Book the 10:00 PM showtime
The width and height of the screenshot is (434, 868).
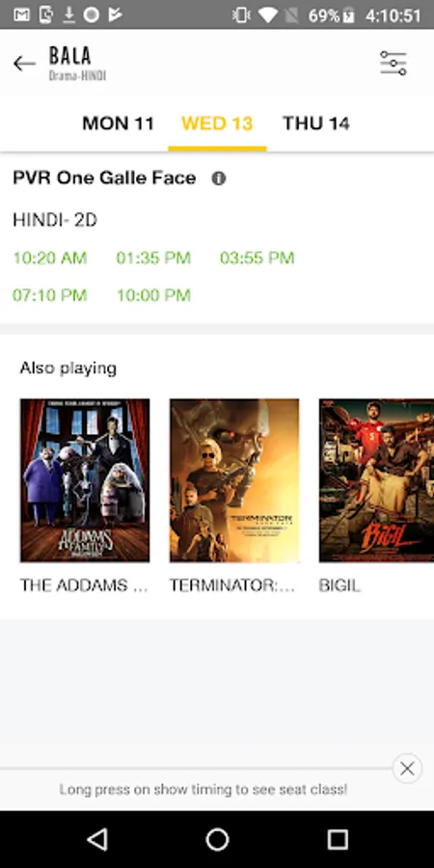coord(153,295)
